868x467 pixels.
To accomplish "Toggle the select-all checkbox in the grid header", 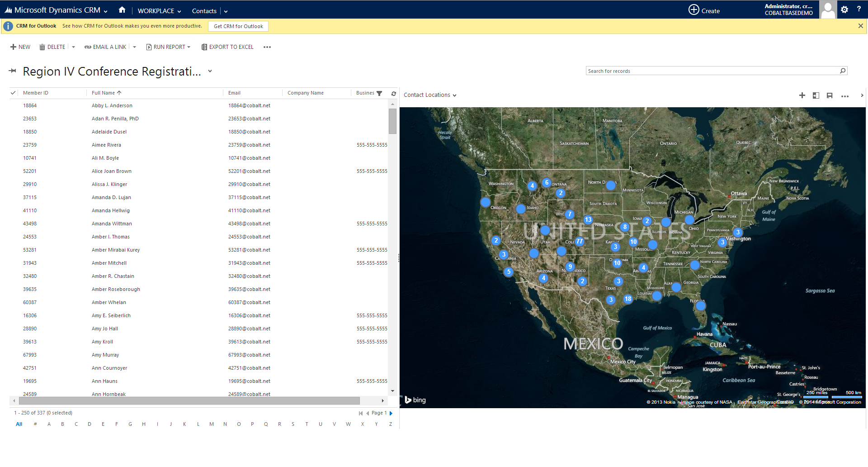I will [x=13, y=92].
